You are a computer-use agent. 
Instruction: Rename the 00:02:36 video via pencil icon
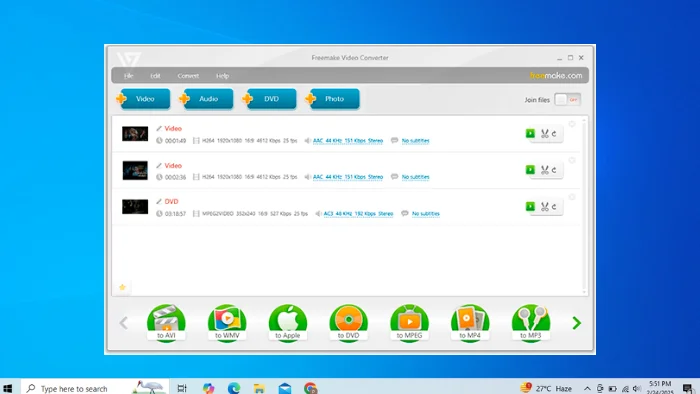click(158, 166)
